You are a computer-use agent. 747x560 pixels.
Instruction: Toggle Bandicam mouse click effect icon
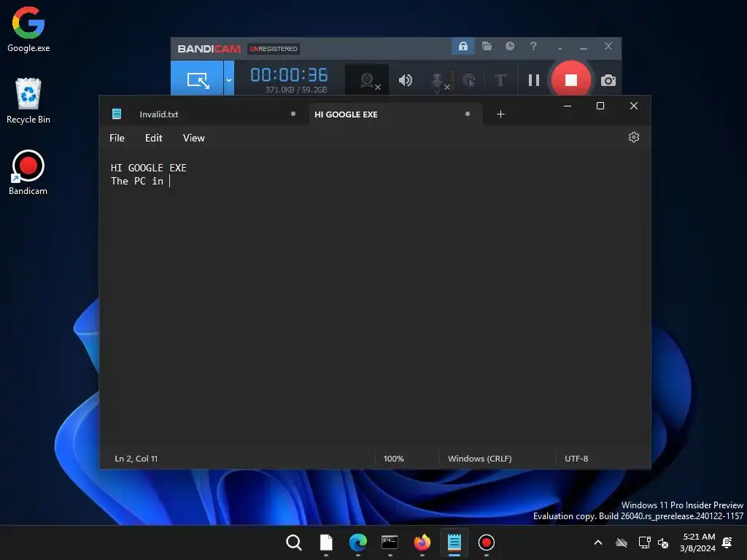point(469,80)
